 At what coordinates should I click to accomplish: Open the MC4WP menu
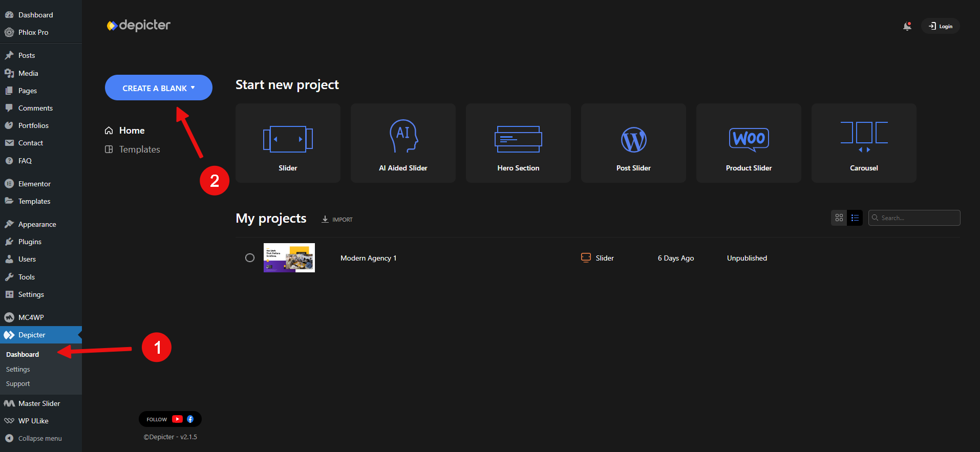(41, 317)
